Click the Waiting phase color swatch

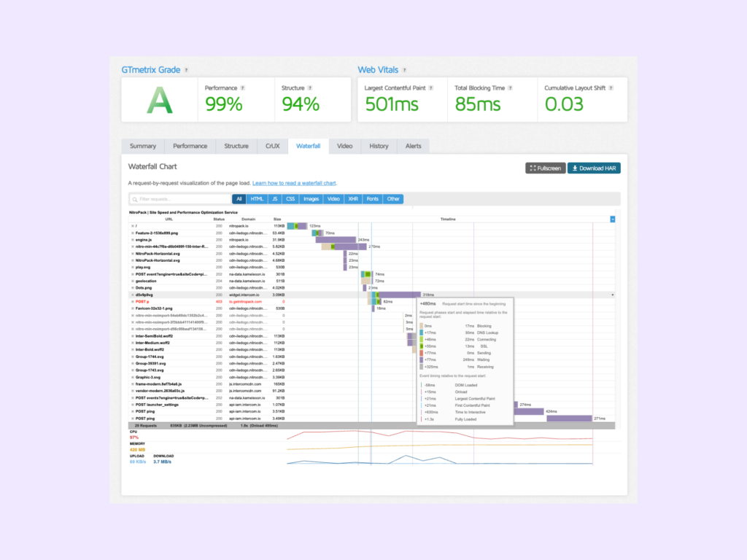421,360
